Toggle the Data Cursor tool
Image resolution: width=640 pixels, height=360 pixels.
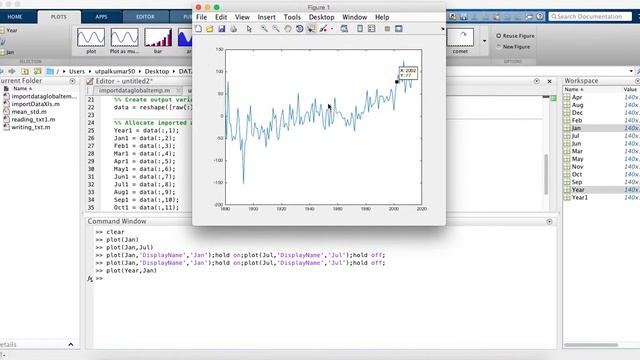(311, 29)
